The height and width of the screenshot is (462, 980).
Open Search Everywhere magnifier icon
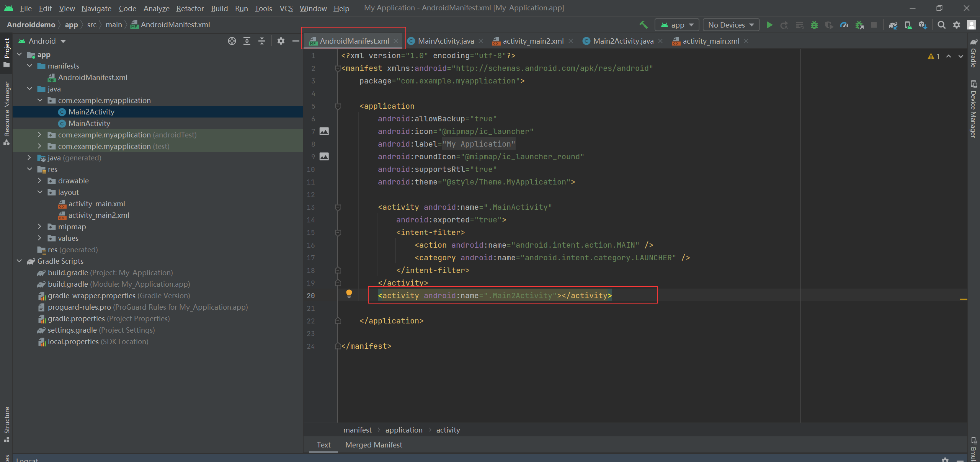click(941, 25)
